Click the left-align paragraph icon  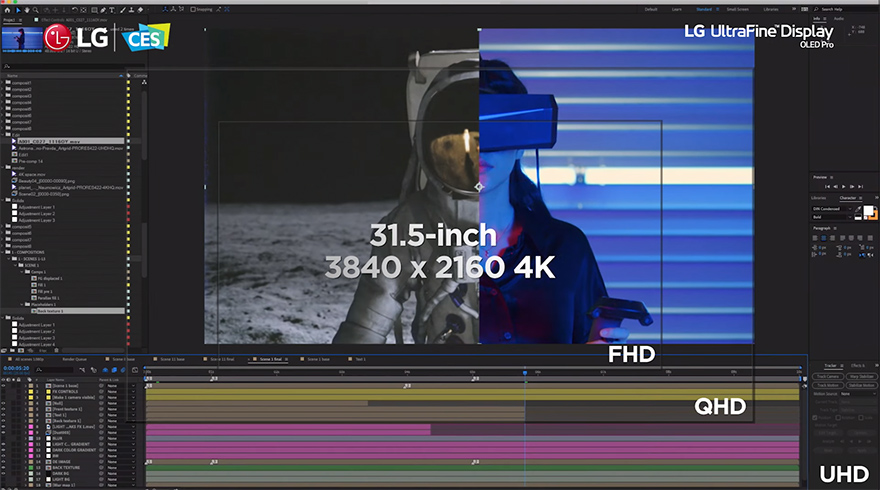815,238
